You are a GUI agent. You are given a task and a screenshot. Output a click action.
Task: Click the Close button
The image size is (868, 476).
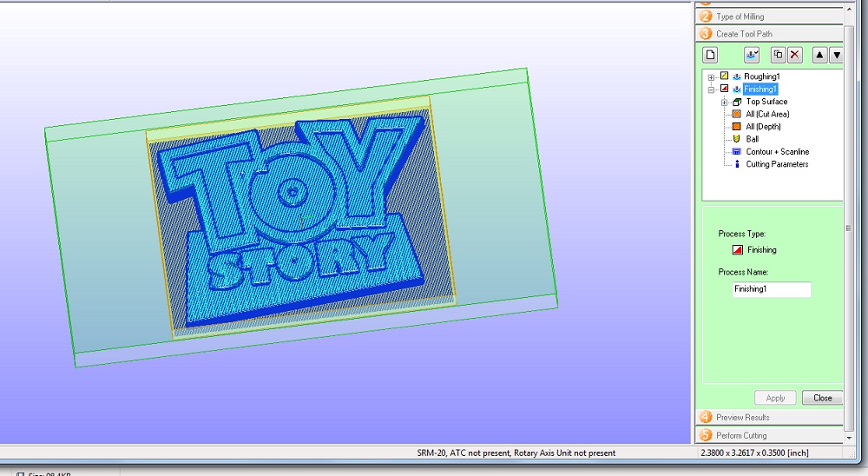(822, 398)
